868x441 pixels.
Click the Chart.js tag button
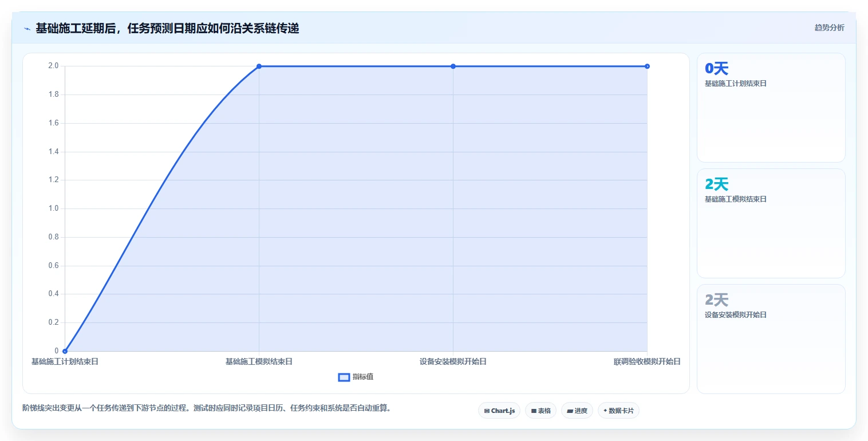[499, 411]
